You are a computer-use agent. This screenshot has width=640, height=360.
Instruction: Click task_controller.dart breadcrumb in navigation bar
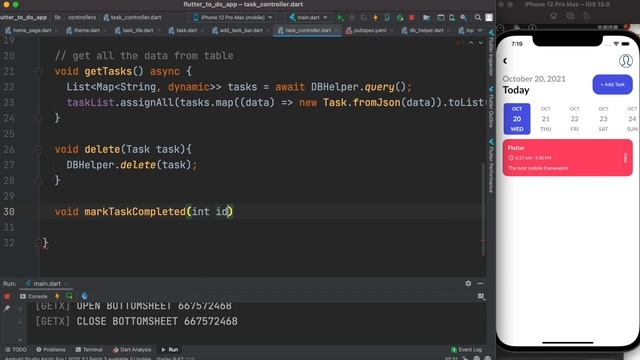tap(132, 18)
